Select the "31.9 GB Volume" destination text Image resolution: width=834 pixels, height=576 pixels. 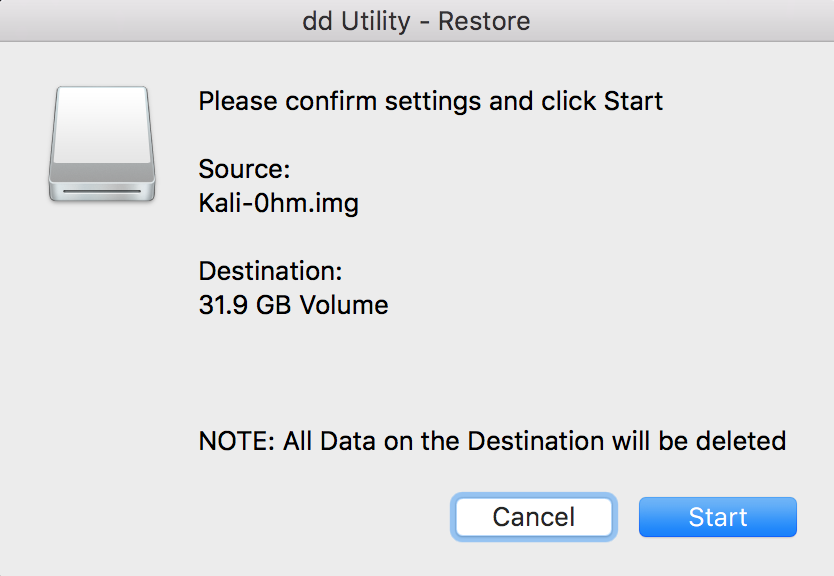coord(294,305)
